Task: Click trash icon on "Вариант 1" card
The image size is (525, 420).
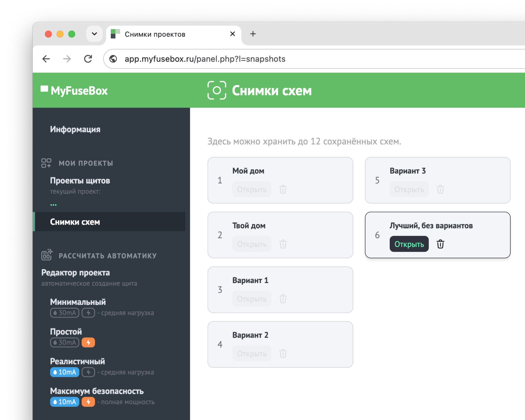Action: point(283,299)
